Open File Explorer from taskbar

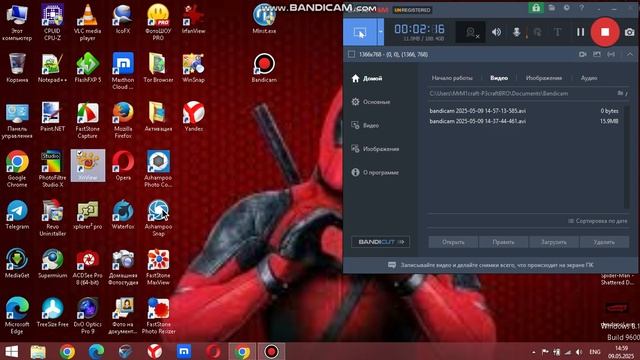click(x=38, y=351)
